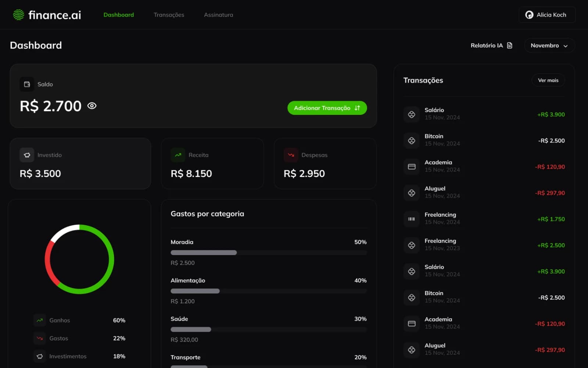Viewport: 588px width, 368px height.
Task: Click the icon of the second Bitcoin transaction
Action: coord(412,297)
